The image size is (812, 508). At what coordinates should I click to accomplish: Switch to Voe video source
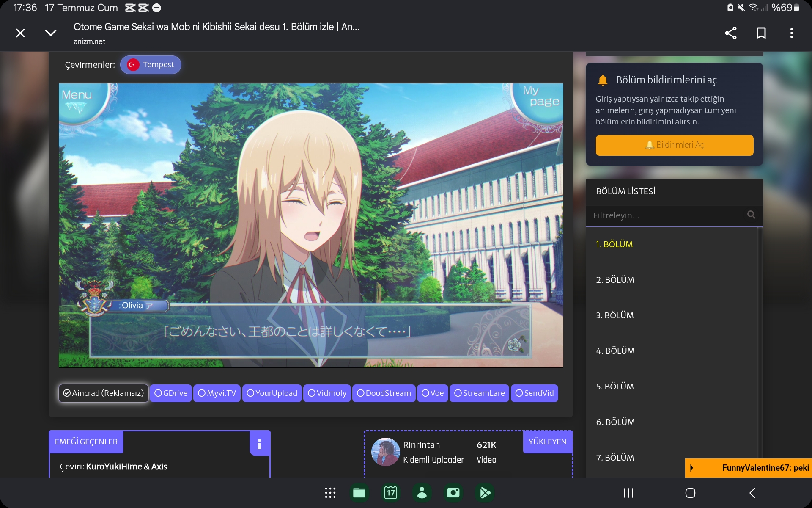pyautogui.click(x=433, y=393)
